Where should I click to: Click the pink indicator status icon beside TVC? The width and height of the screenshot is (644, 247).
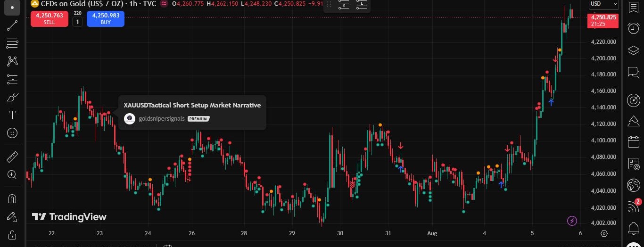point(164,3)
